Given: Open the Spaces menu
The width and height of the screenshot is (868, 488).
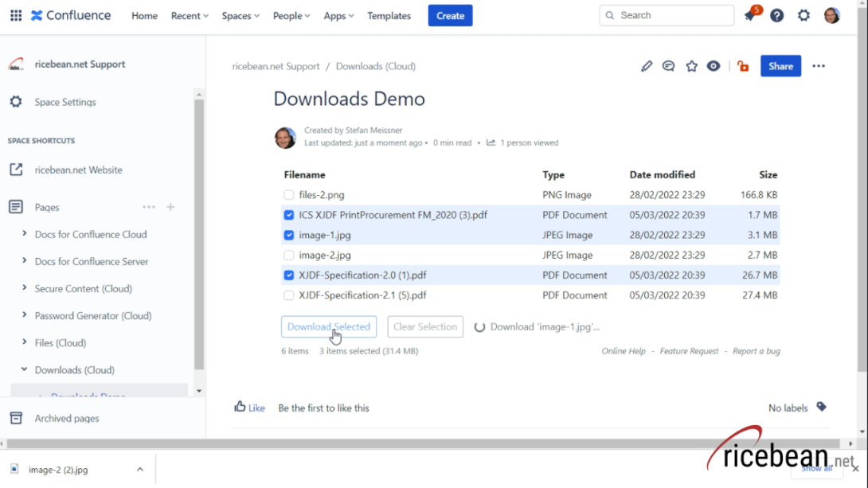Looking at the screenshot, I should [240, 15].
